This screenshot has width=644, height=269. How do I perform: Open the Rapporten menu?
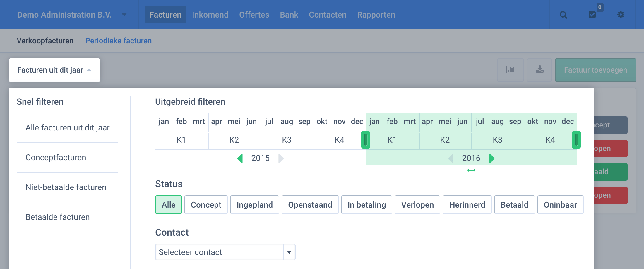pyautogui.click(x=376, y=15)
